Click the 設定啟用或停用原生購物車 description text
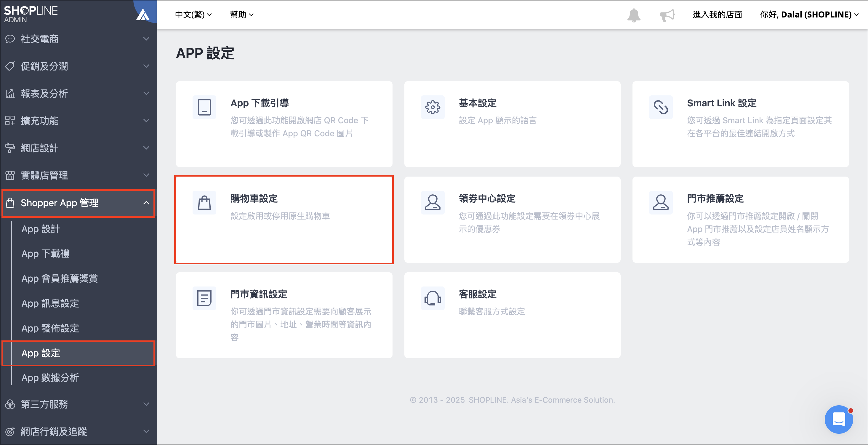The height and width of the screenshot is (445, 868). point(280,216)
